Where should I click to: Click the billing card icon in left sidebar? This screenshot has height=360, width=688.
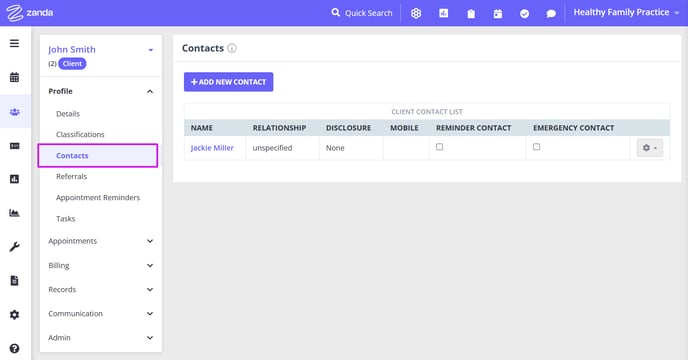(x=14, y=146)
